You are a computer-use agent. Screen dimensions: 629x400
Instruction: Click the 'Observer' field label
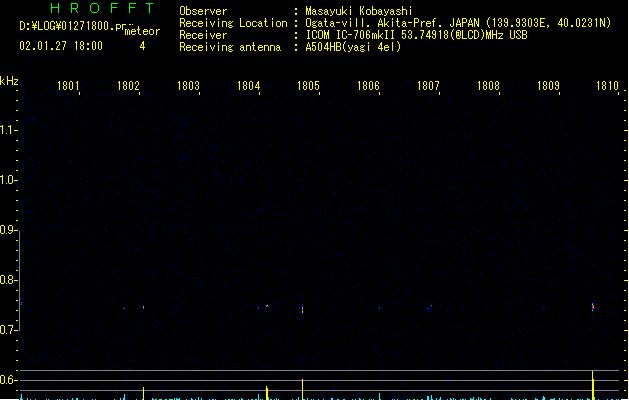coord(203,11)
